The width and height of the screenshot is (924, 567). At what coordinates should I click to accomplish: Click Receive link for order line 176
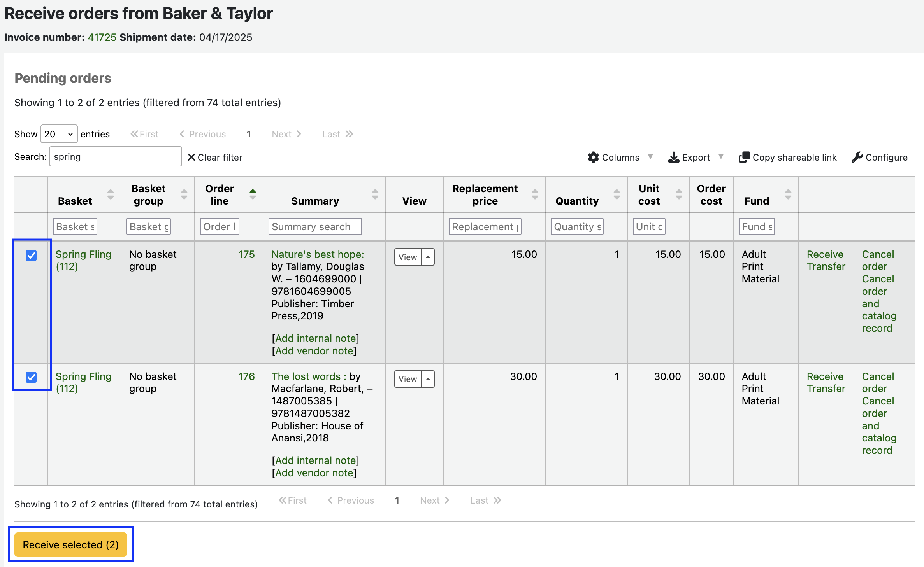click(825, 376)
